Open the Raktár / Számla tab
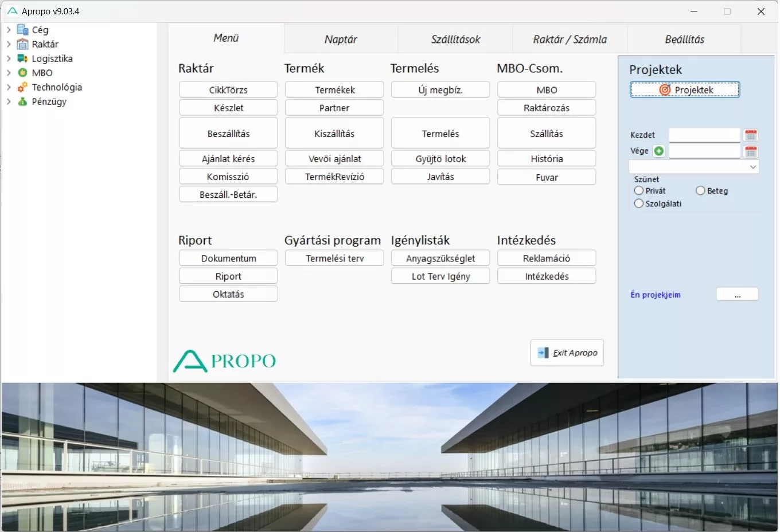The width and height of the screenshot is (780, 532). [x=570, y=40]
